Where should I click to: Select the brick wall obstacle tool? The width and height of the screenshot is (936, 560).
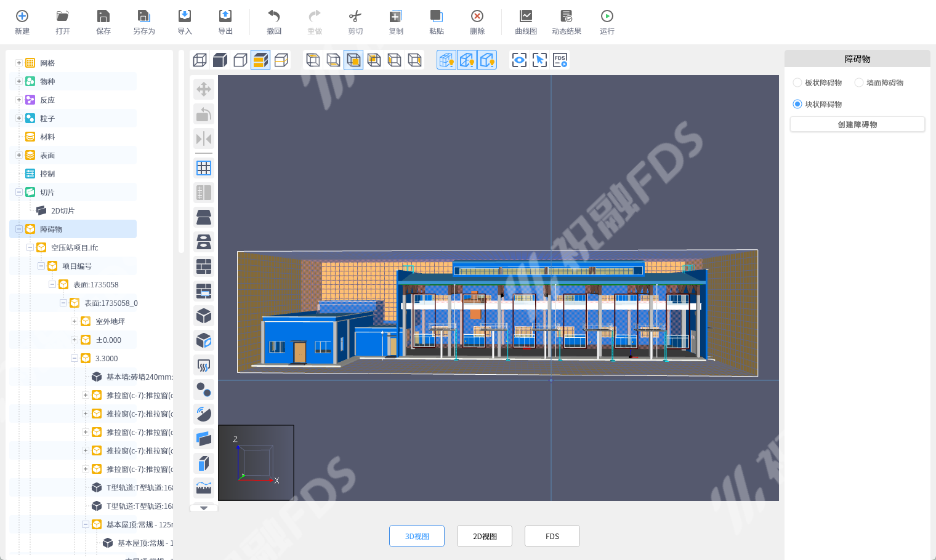204,266
